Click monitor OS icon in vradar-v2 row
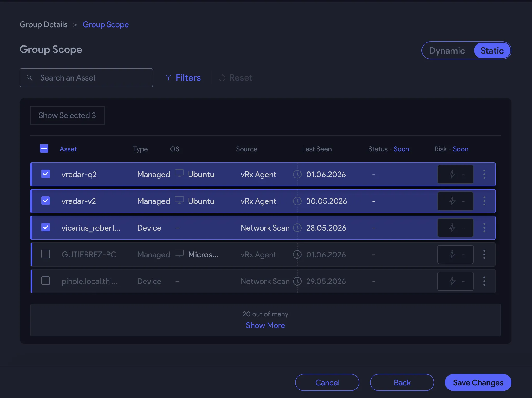Screen dimensions: 532x398 pyautogui.click(x=179, y=200)
